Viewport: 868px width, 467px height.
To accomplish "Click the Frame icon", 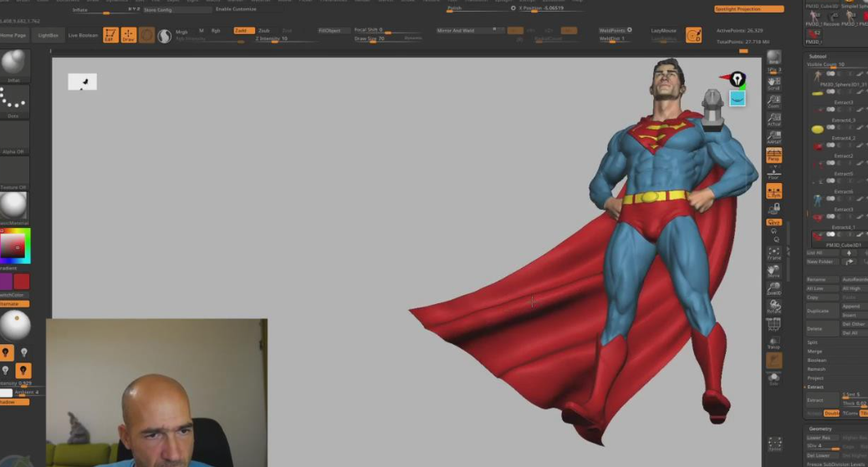I will pos(774,253).
